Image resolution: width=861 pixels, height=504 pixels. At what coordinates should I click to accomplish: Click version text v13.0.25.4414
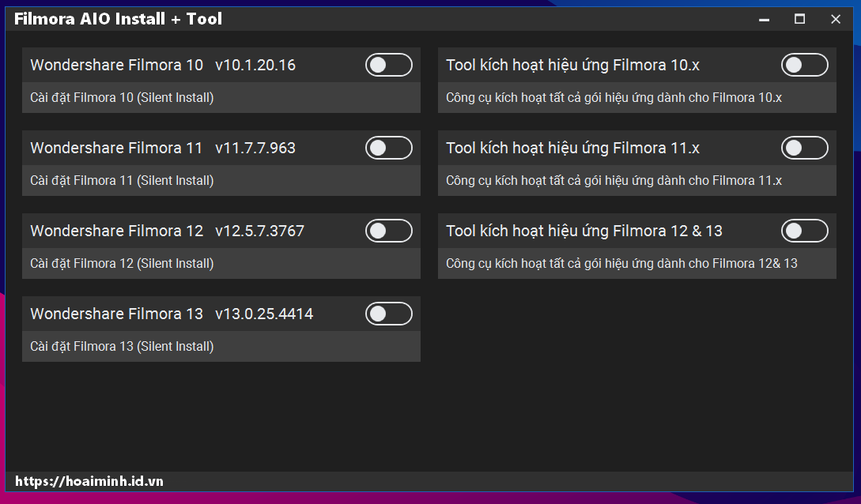pos(264,314)
